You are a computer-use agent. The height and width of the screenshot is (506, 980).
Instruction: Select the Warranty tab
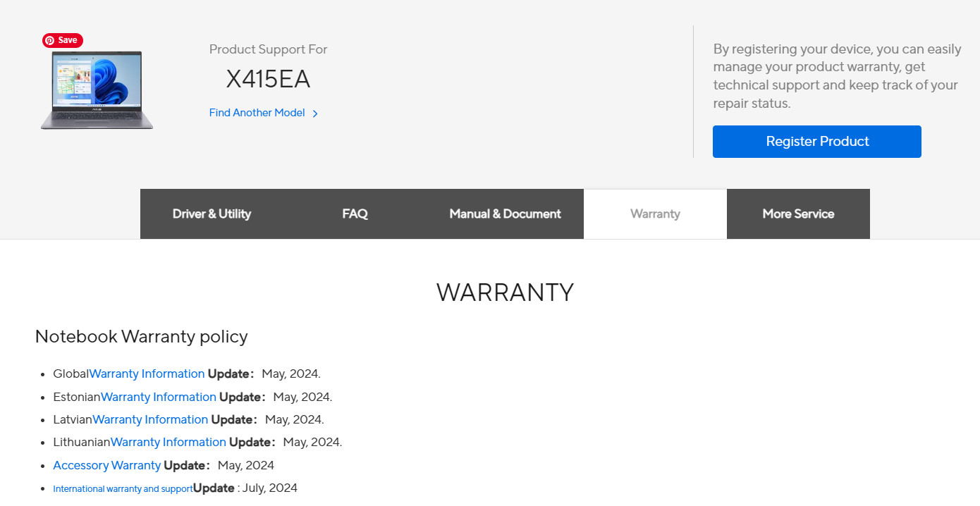click(x=655, y=214)
